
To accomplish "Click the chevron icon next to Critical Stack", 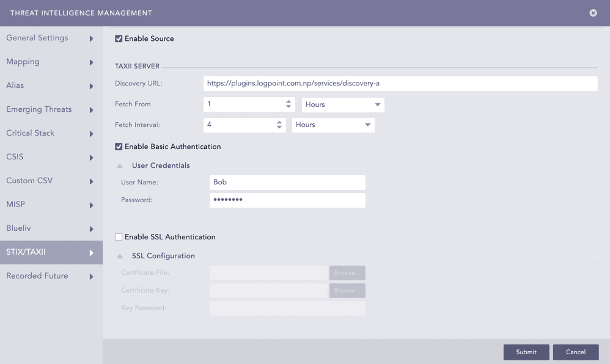I will pyautogui.click(x=90, y=133).
